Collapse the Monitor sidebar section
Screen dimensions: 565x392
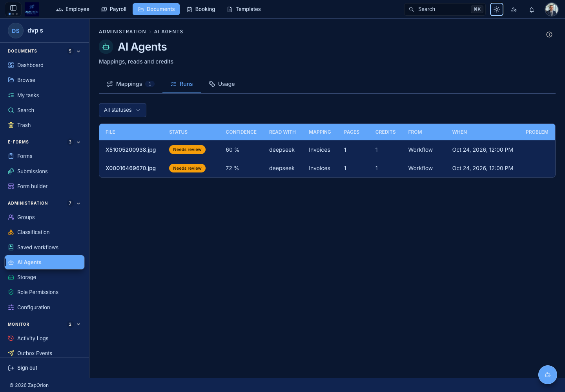tap(78, 324)
